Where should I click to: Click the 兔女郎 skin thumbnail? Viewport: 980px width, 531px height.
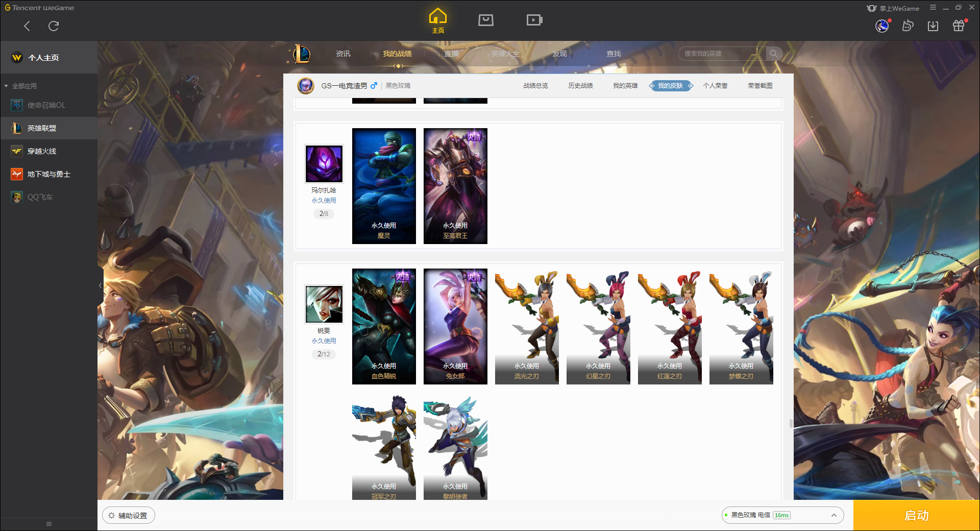(455, 326)
